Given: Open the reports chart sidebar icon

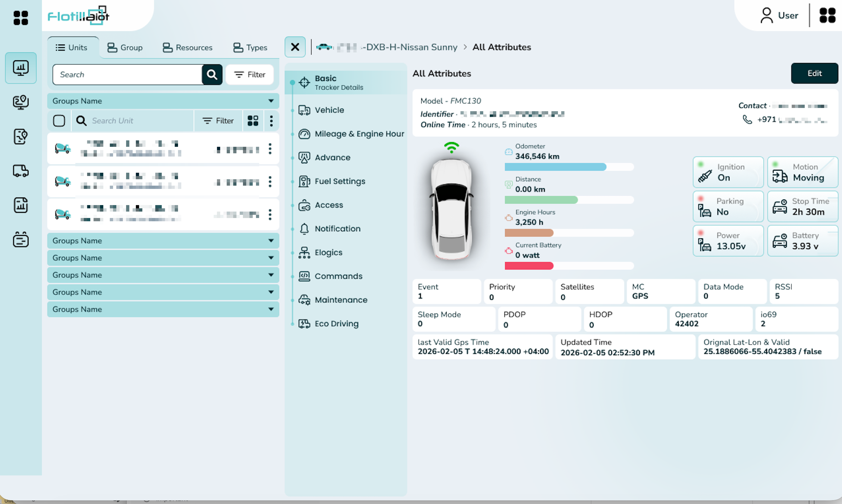Looking at the screenshot, I should [x=21, y=205].
